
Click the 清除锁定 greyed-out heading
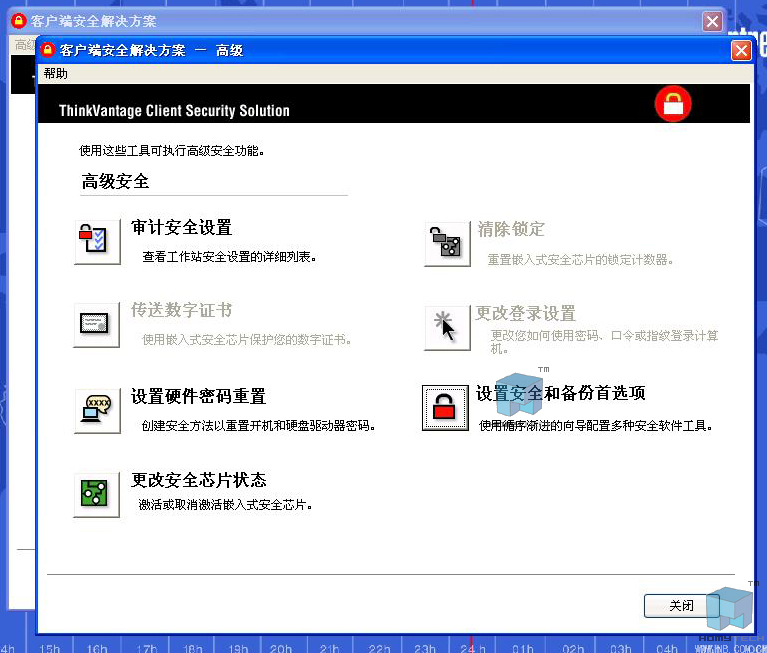(x=511, y=229)
